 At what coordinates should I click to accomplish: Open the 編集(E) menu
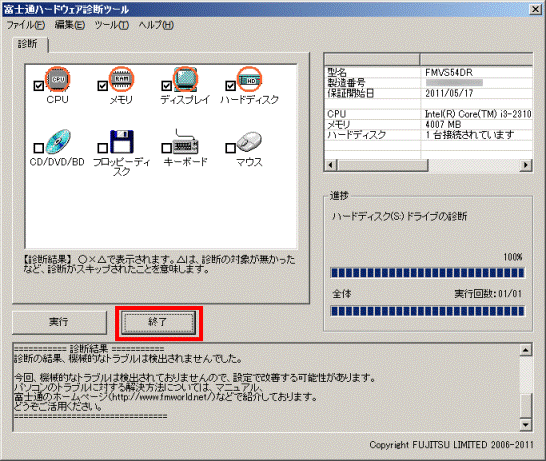pos(70,25)
